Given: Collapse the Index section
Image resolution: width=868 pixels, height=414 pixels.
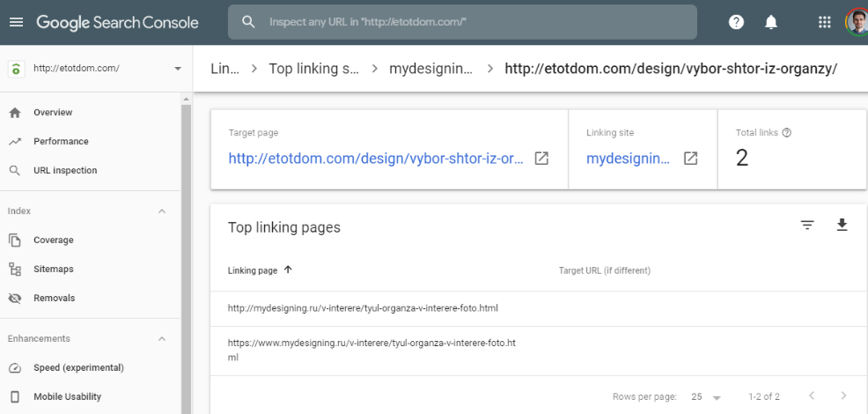Looking at the screenshot, I should tap(161, 211).
